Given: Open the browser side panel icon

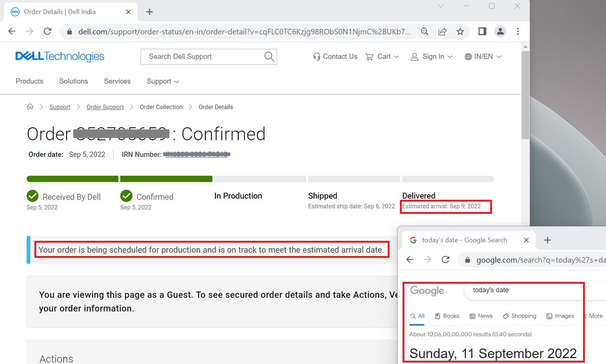Looking at the screenshot, I should point(482,31).
